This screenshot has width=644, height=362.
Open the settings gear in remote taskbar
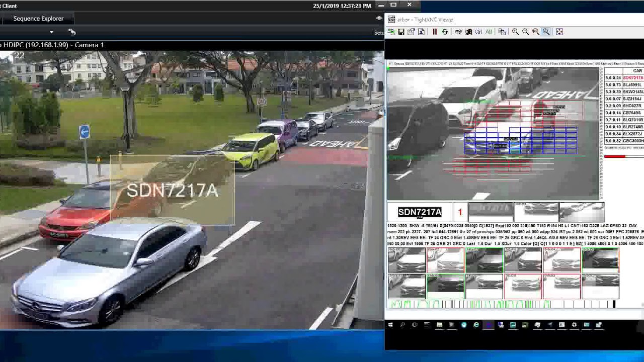click(x=574, y=325)
